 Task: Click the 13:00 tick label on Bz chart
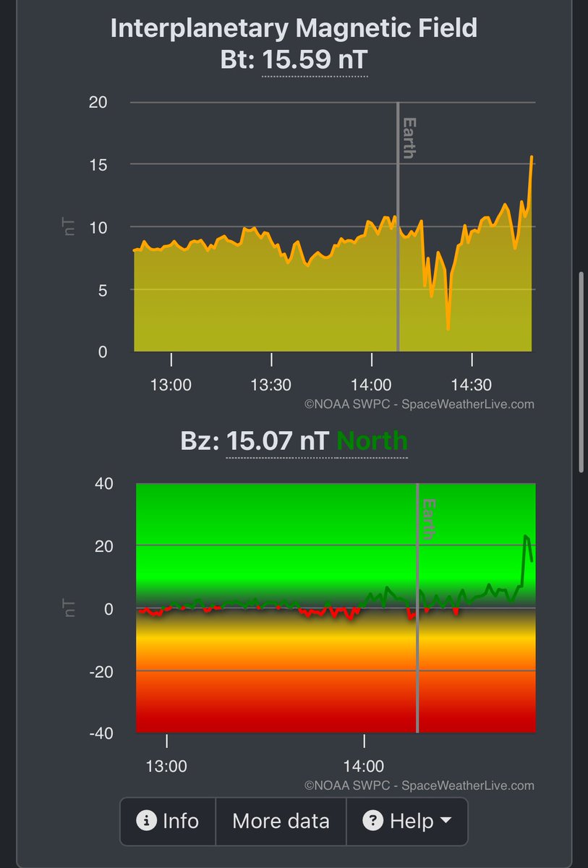[167, 766]
